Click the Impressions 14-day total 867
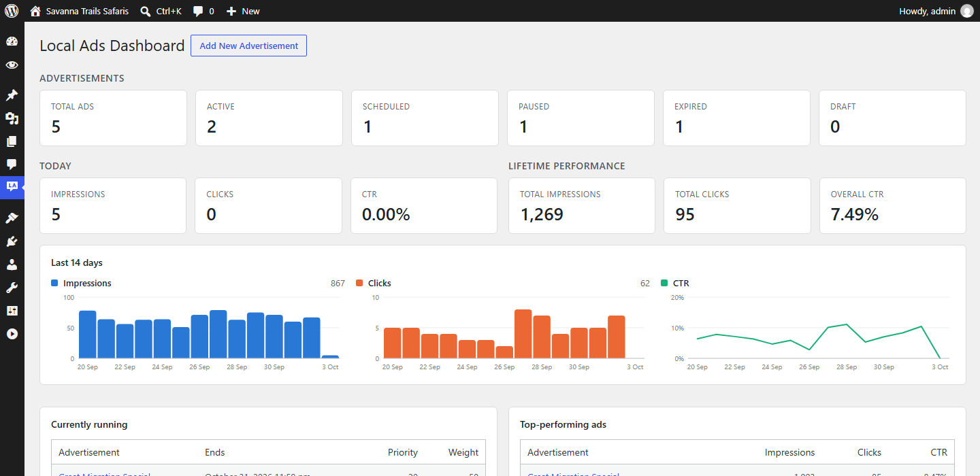This screenshot has height=476, width=980. (x=338, y=283)
